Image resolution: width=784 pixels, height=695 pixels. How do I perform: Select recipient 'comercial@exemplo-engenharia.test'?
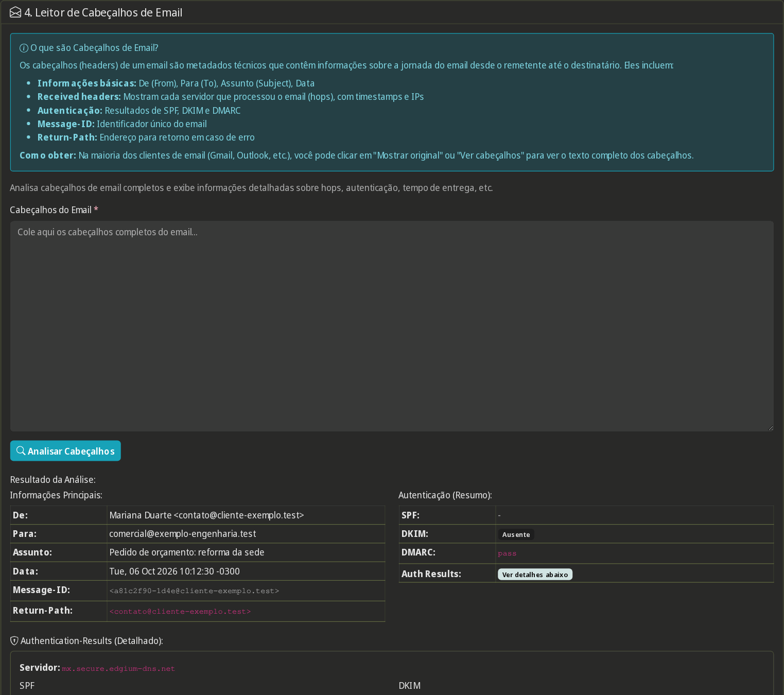183,534
